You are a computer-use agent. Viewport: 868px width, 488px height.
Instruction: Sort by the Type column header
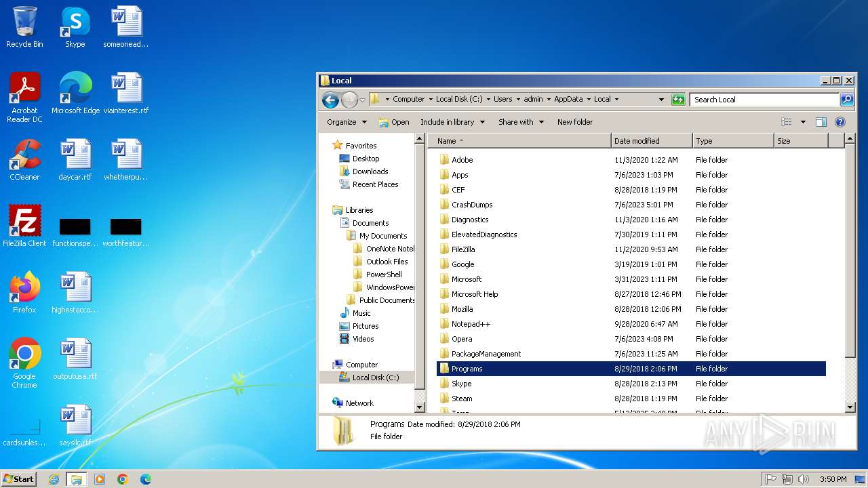click(733, 141)
